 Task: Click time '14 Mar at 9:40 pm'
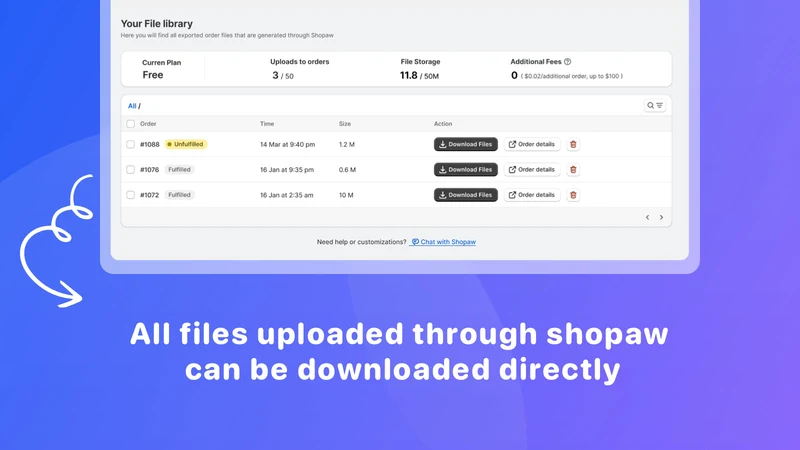287,144
